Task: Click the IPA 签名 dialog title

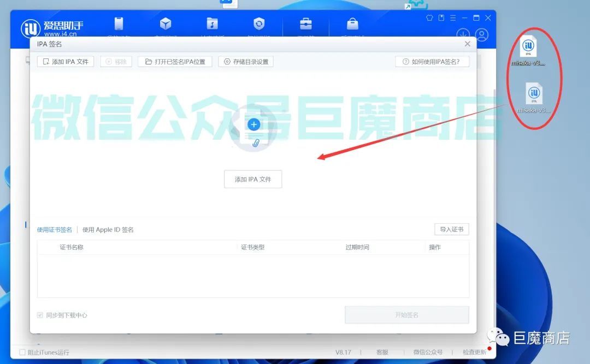Action: [x=49, y=44]
